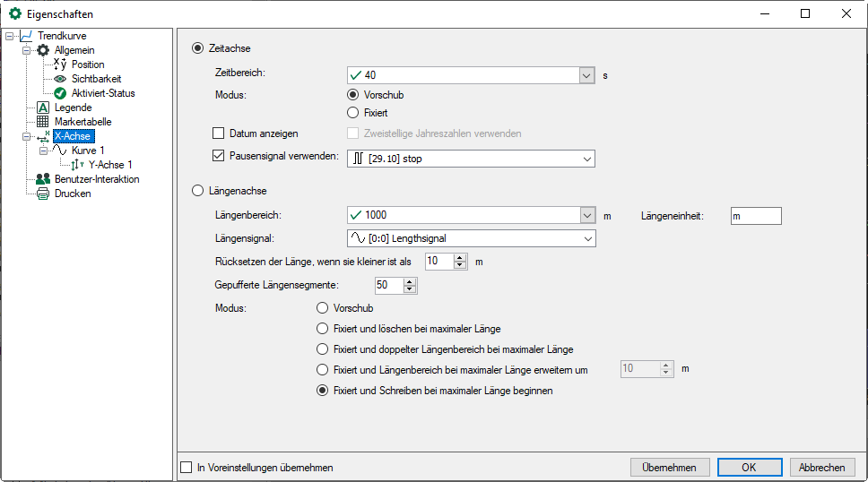Open the Zeitbereich dropdown

pyautogui.click(x=587, y=76)
